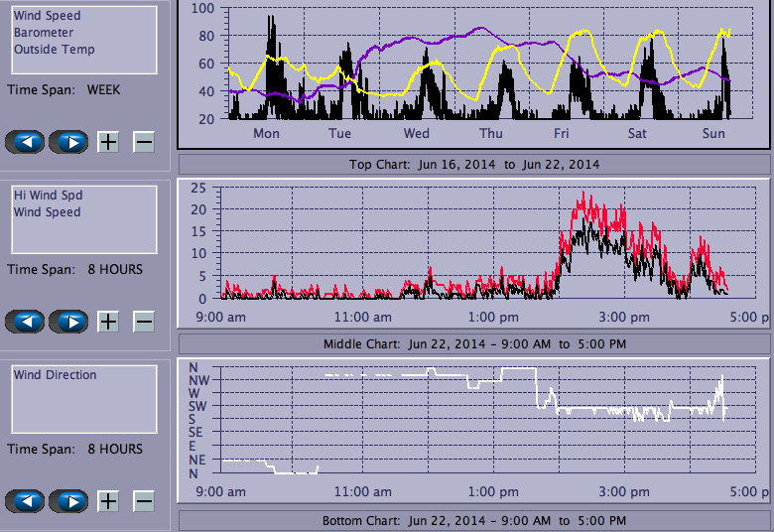Click minus button under Wind Direction panel

click(144, 501)
